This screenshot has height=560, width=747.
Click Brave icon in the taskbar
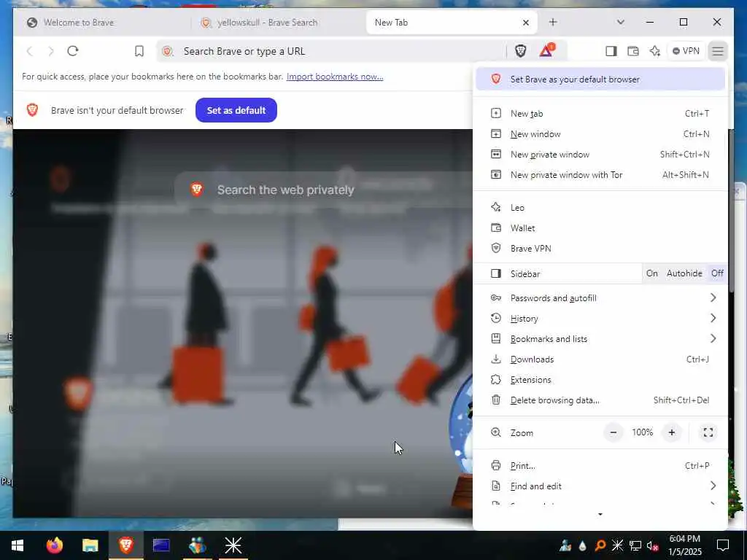tap(126, 545)
